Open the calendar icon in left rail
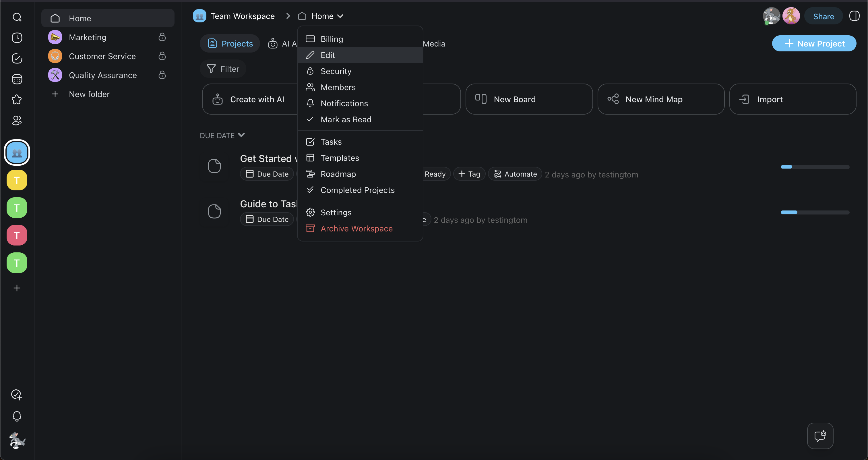868x460 pixels. point(17,79)
